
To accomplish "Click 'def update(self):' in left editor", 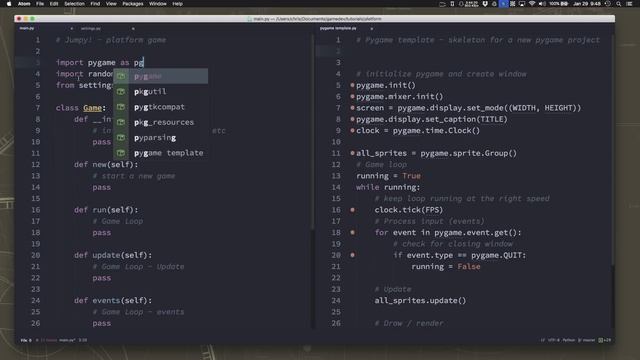I will [x=113, y=255].
